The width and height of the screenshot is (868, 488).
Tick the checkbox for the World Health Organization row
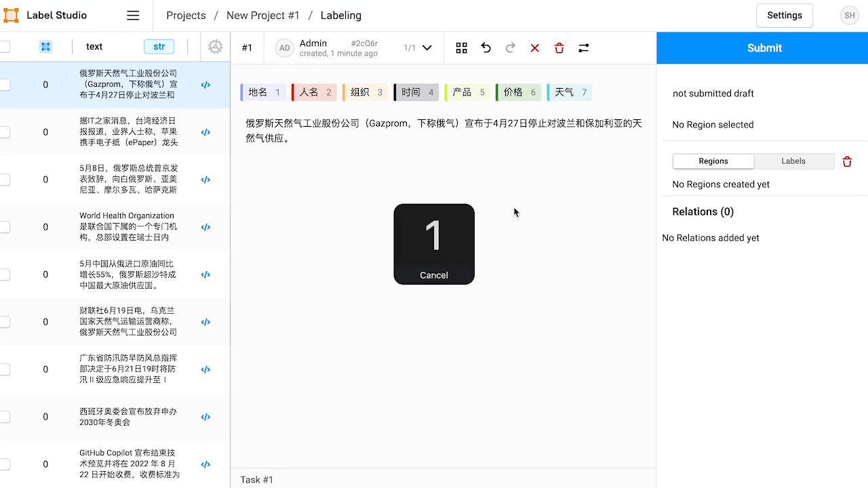4,227
